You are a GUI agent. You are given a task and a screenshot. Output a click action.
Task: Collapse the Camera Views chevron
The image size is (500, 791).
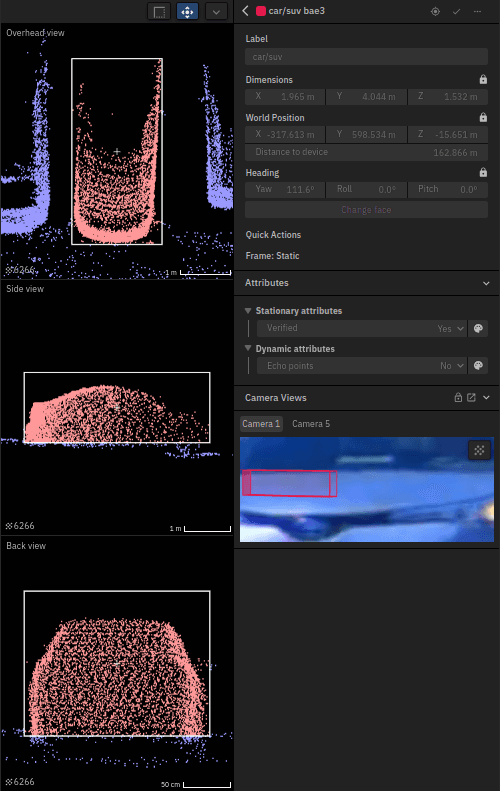coord(486,398)
